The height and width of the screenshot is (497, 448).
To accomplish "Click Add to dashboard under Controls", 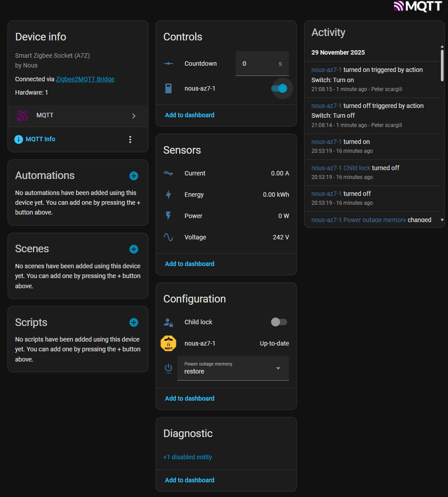I will (189, 115).
